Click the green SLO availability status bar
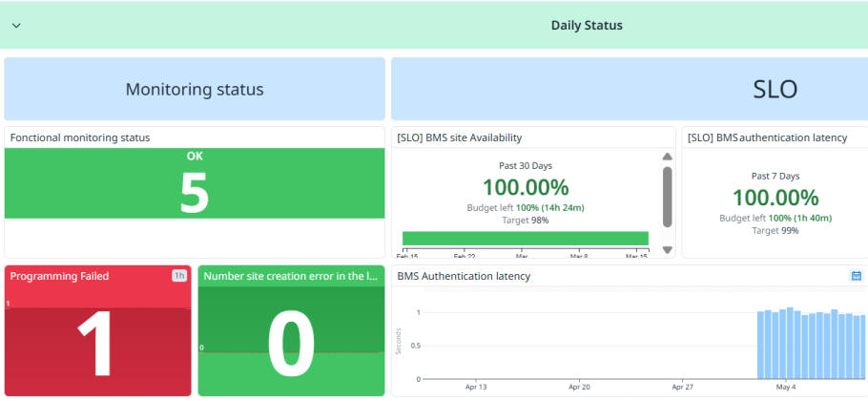This screenshot has height=401, width=868. coord(525,239)
